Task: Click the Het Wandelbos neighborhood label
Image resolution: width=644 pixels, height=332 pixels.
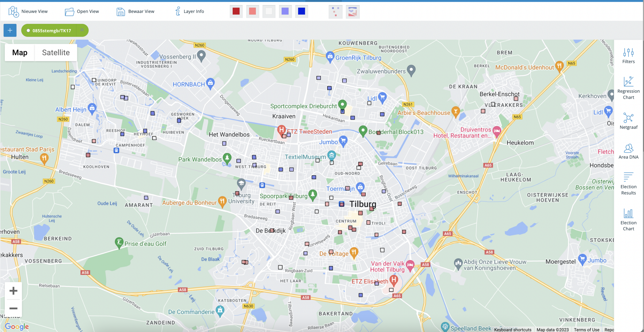Action: click(x=229, y=135)
